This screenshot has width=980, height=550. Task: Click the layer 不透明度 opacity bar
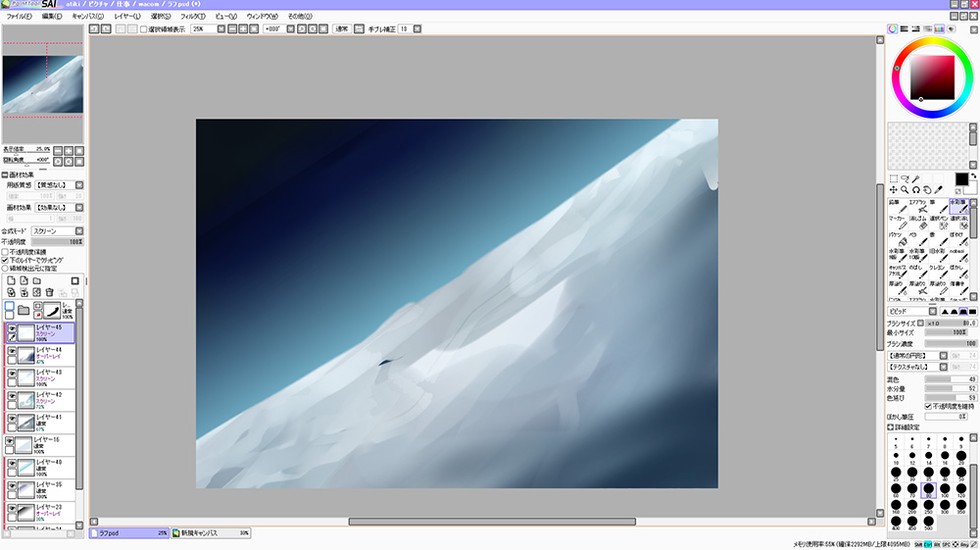[57, 242]
